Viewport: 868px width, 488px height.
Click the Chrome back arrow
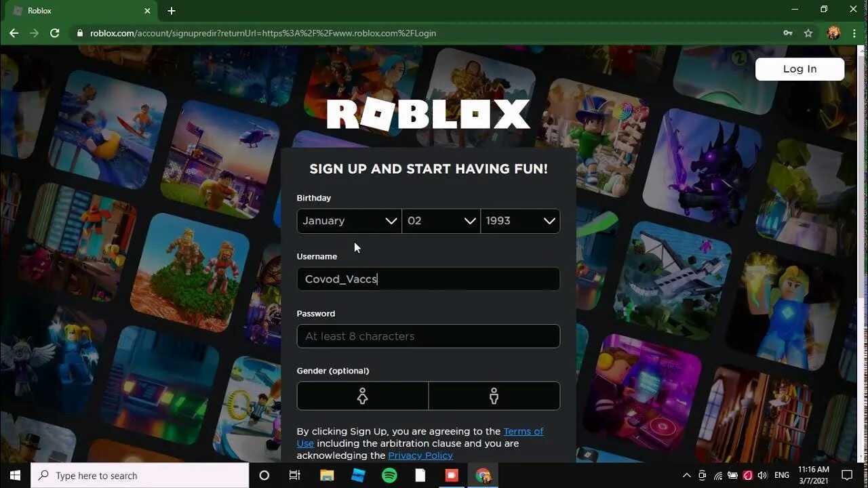14,33
